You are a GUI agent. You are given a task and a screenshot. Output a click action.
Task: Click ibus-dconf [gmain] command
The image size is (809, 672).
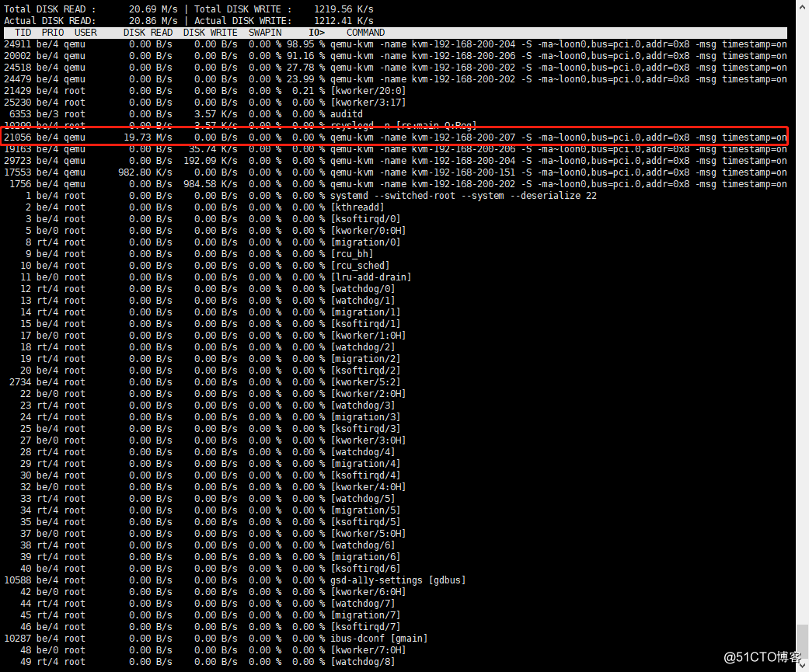(x=379, y=639)
